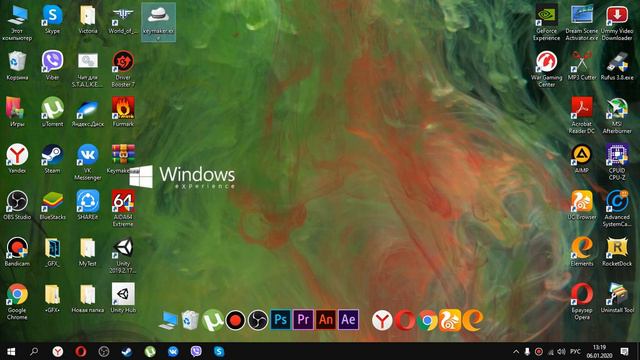Open the notification center

coord(624,351)
